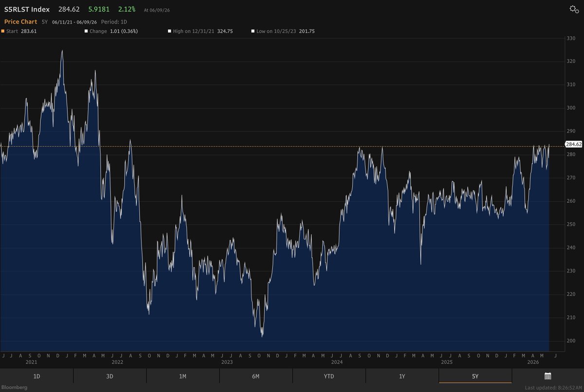Click the date range 06/11/21 - 06/09/26
The image size is (584, 392).
click(x=74, y=22)
